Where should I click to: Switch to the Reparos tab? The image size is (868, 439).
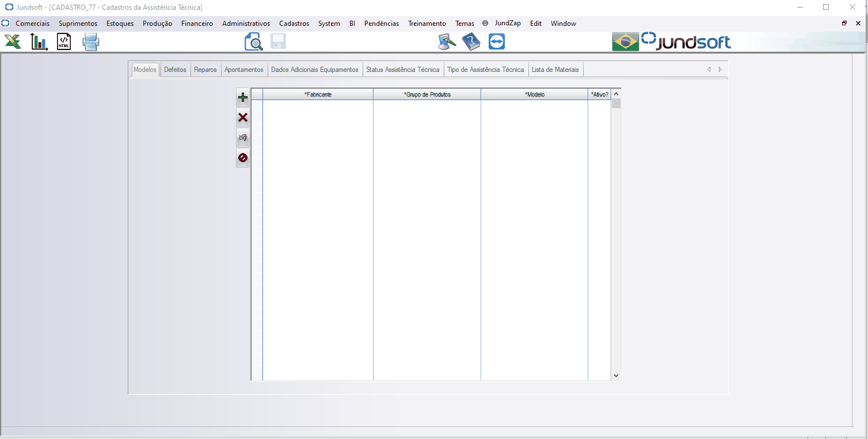[205, 70]
